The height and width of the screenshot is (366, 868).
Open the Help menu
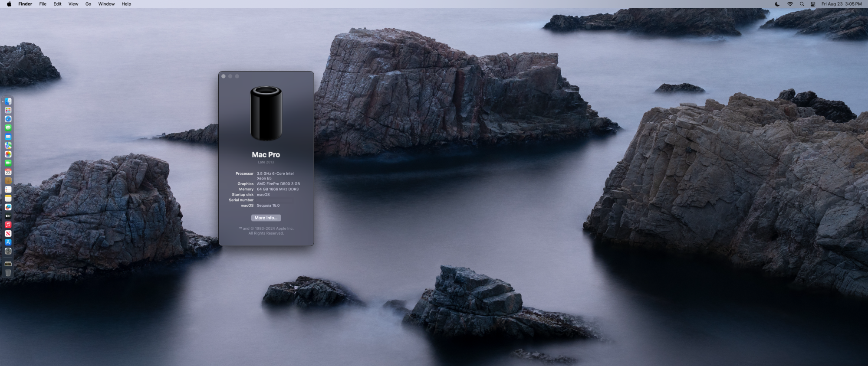point(126,4)
